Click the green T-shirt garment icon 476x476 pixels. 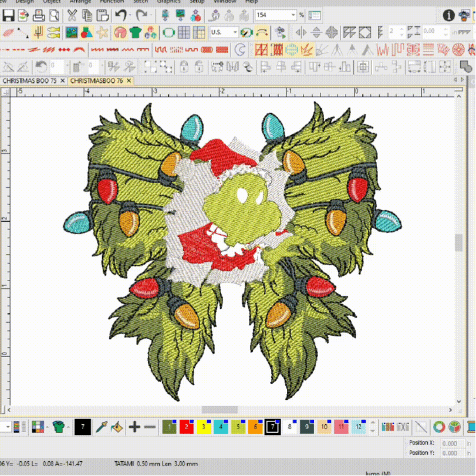click(x=136, y=32)
